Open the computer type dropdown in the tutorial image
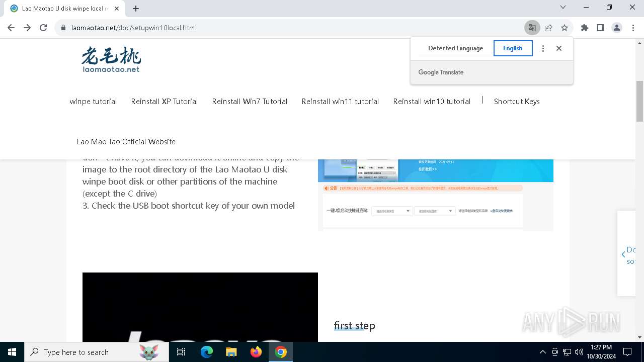Viewport: 644px width, 362px height. tap(392, 211)
